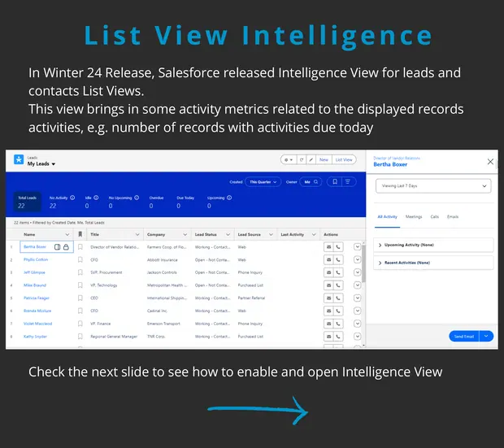Toggle bookmark for Phyllis Cotton row

click(80, 259)
